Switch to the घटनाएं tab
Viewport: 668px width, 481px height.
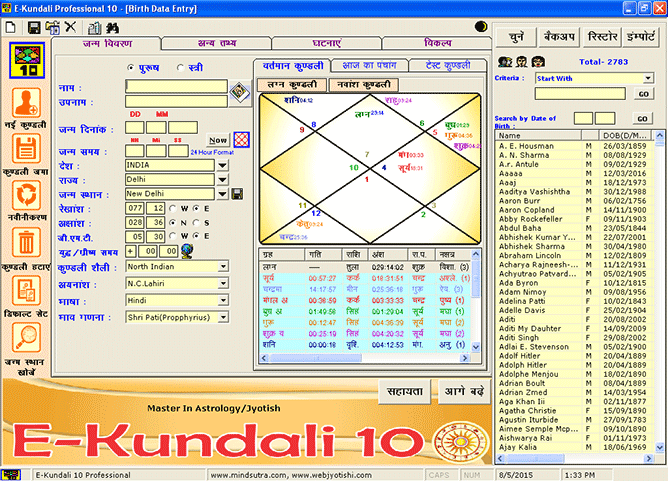(327, 43)
